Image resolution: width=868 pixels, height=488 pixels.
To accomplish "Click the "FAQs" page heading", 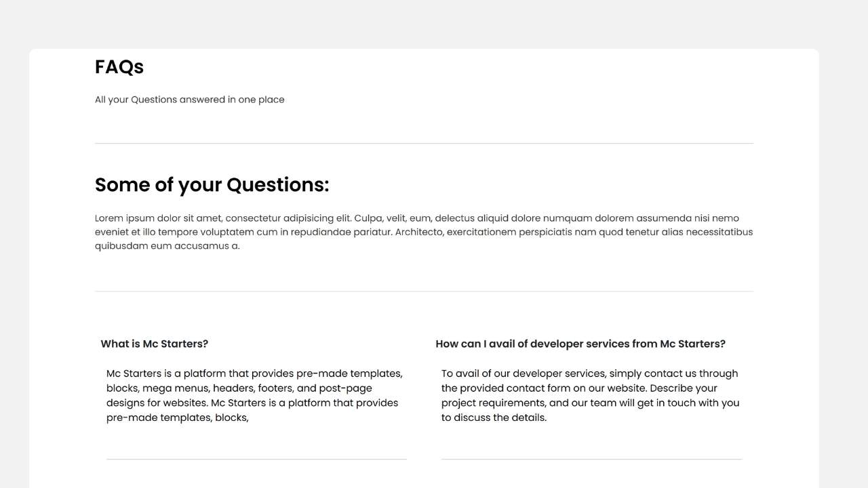I will [119, 67].
